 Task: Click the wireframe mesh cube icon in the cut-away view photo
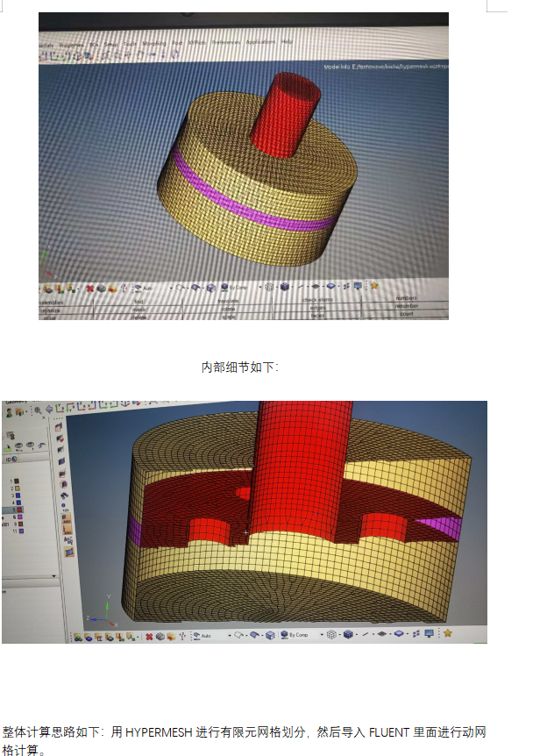(x=331, y=634)
